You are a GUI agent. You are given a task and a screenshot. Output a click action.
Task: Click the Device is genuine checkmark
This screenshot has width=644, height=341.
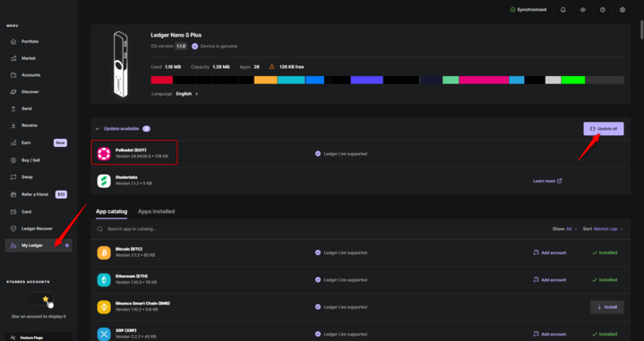pyautogui.click(x=194, y=47)
